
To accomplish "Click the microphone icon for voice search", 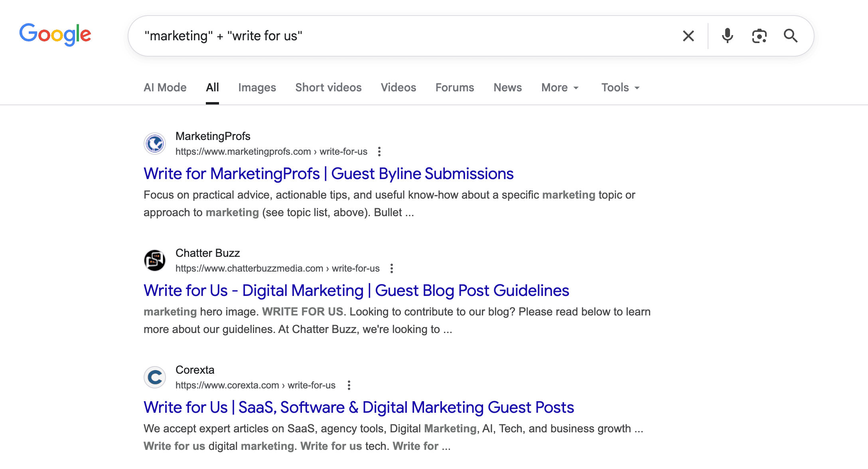I will (727, 35).
